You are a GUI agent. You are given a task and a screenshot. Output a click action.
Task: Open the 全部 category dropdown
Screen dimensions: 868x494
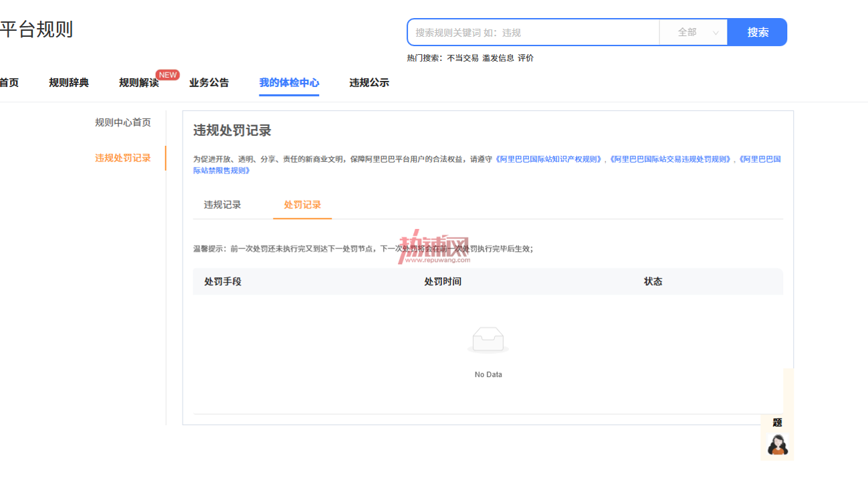click(693, 32)
